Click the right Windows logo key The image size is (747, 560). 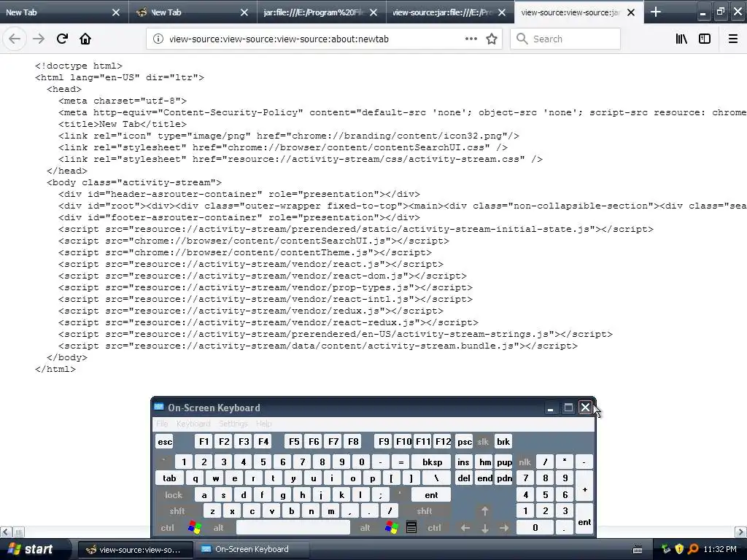coord(392,528)
